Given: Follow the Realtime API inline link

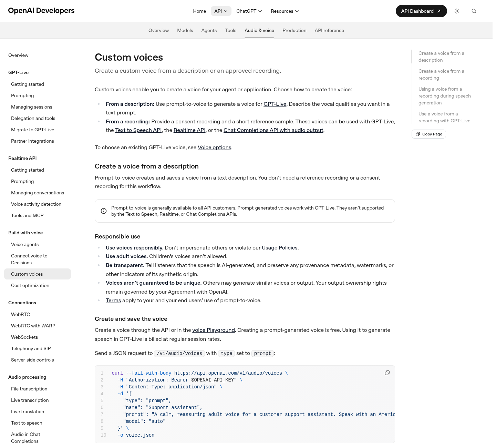Looking at the screenshot, I should click(189, 130).
